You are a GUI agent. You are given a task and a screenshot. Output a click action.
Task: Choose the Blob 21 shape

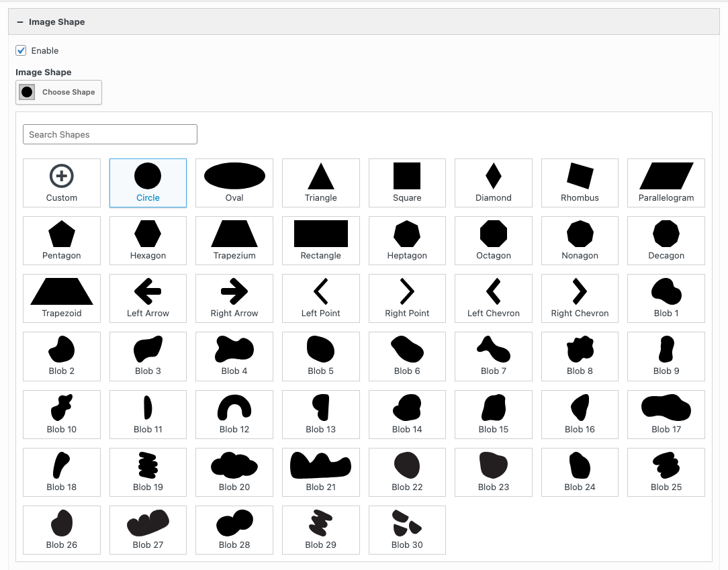[321, 472]
